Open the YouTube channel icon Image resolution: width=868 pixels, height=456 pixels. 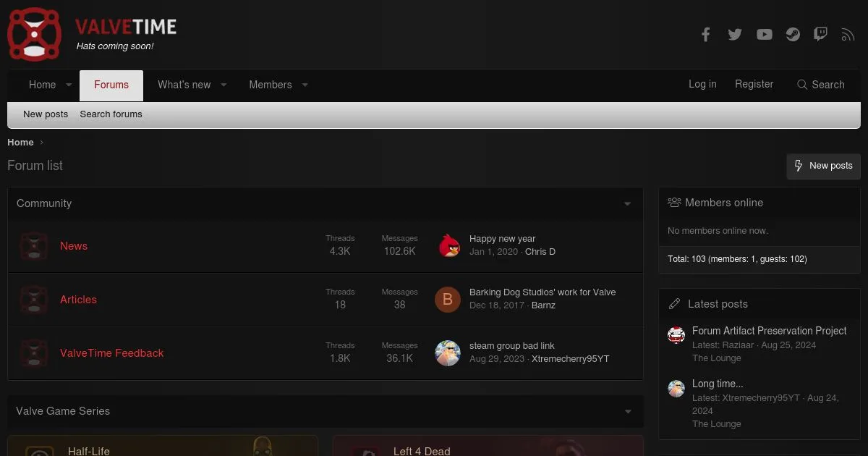764,34
